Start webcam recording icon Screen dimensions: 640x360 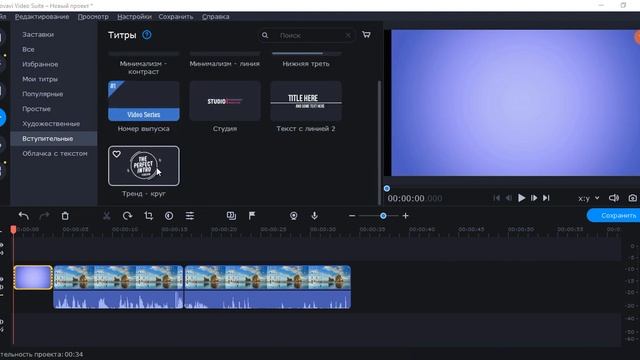click(293, 216)
